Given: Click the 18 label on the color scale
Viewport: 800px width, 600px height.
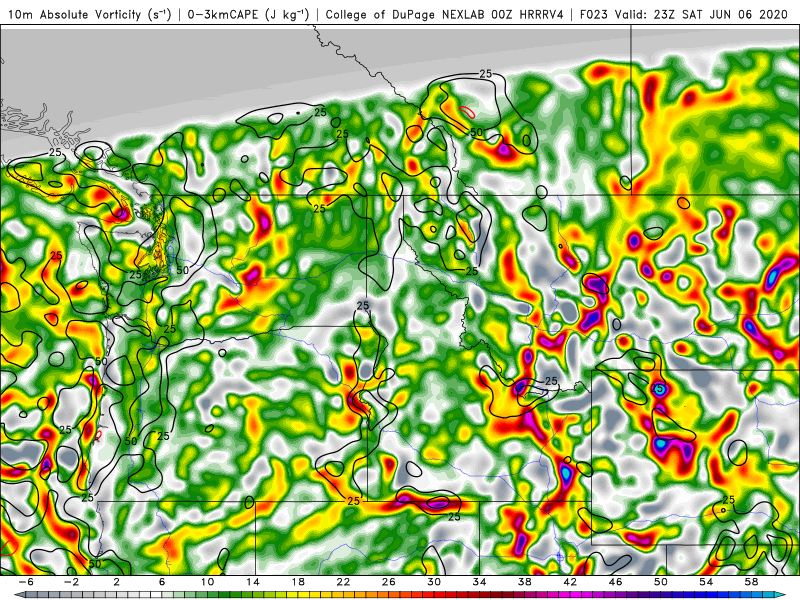Looking at the screenshot, I should (x=298, y=582).
